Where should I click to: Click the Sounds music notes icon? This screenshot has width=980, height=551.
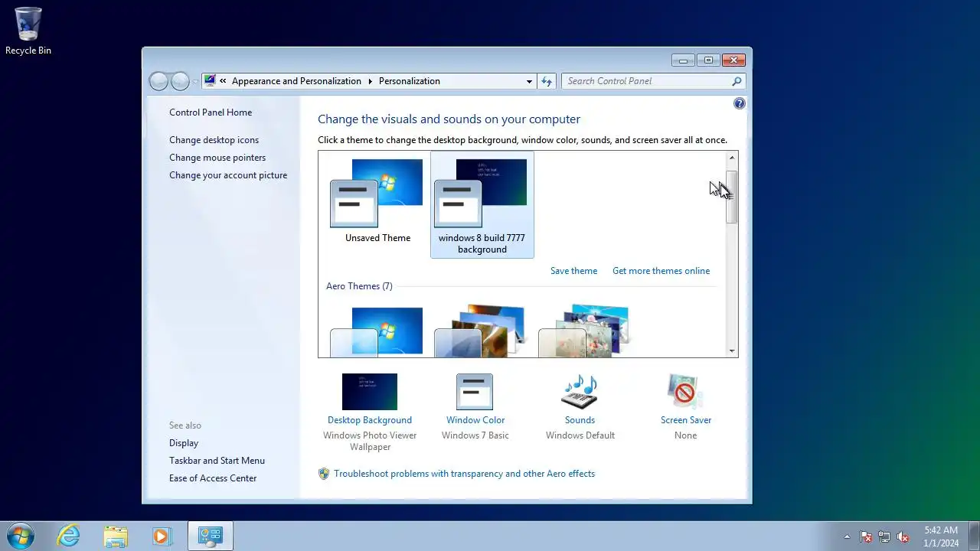[x=580, y=392]
